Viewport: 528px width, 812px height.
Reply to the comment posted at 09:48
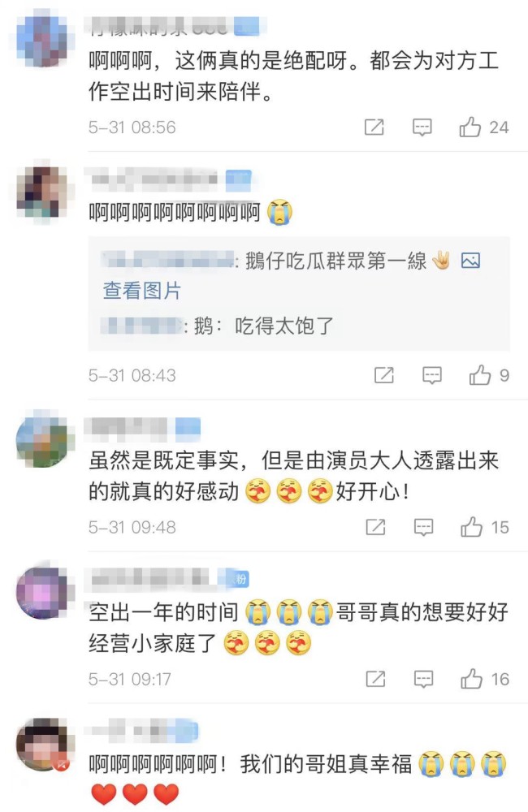[423, 528]
